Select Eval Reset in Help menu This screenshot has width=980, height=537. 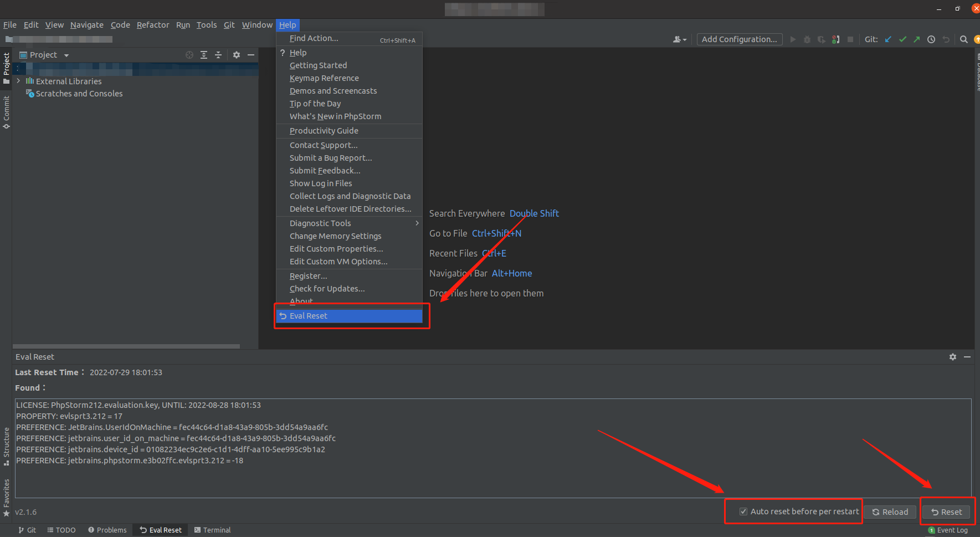[x=349, y=316]
